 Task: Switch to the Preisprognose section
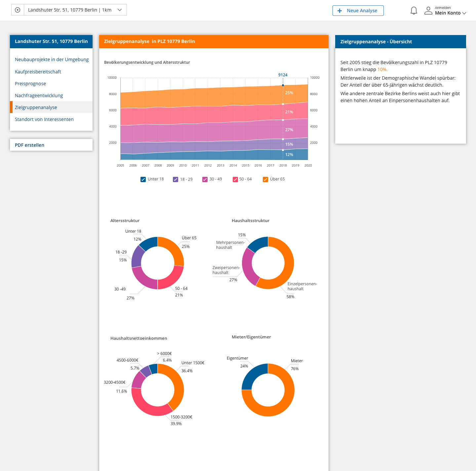click(x=30, y=84)
